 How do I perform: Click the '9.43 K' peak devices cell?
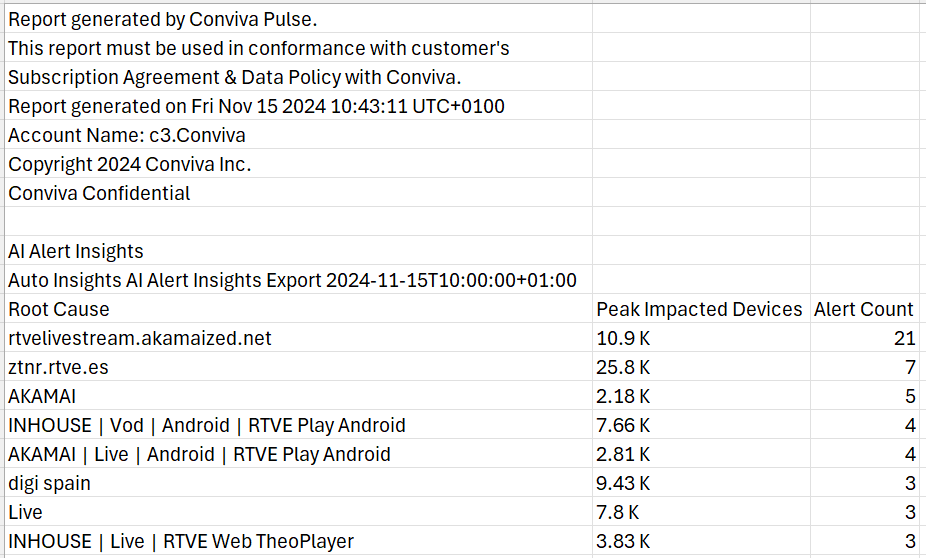pos(623,483)
